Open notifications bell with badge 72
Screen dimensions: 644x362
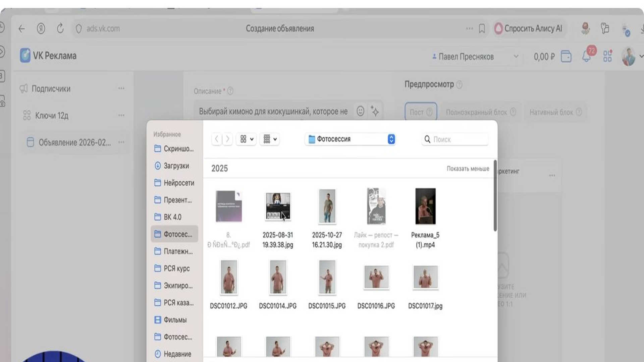click(587, 56)
